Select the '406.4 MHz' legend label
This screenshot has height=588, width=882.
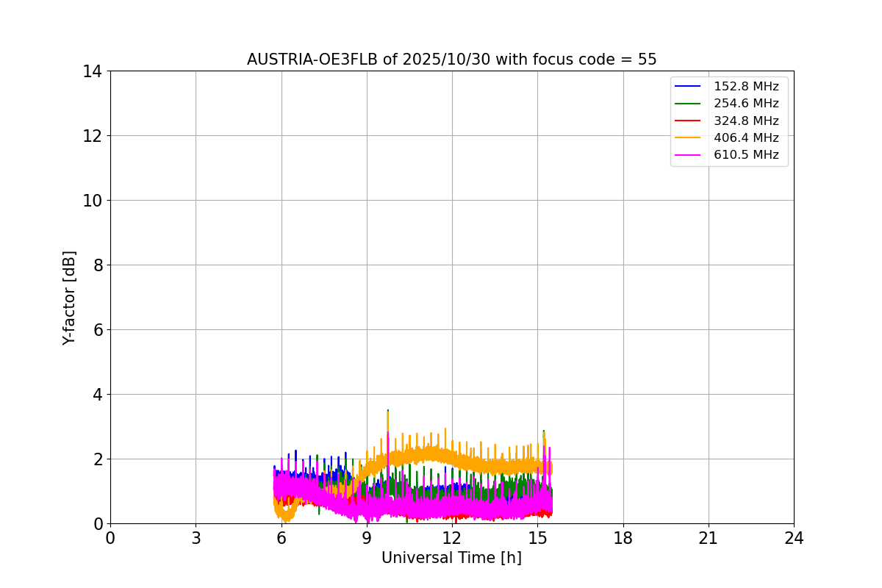point(746,137)
